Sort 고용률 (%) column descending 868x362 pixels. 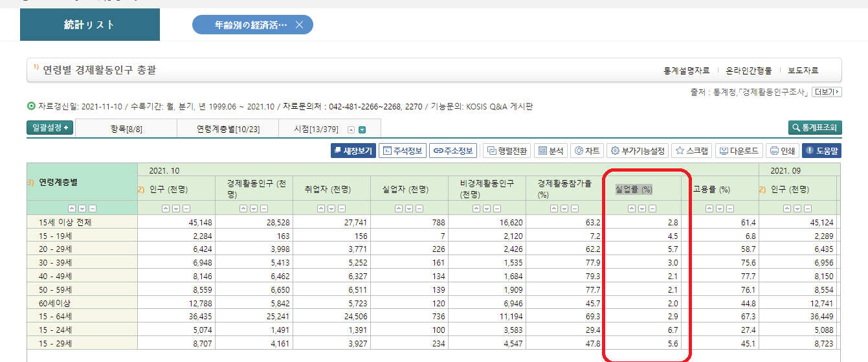coord(720,209)
